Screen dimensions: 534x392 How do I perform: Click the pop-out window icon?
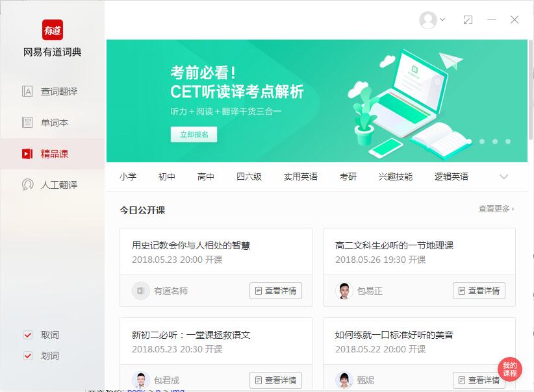(468, 20)
